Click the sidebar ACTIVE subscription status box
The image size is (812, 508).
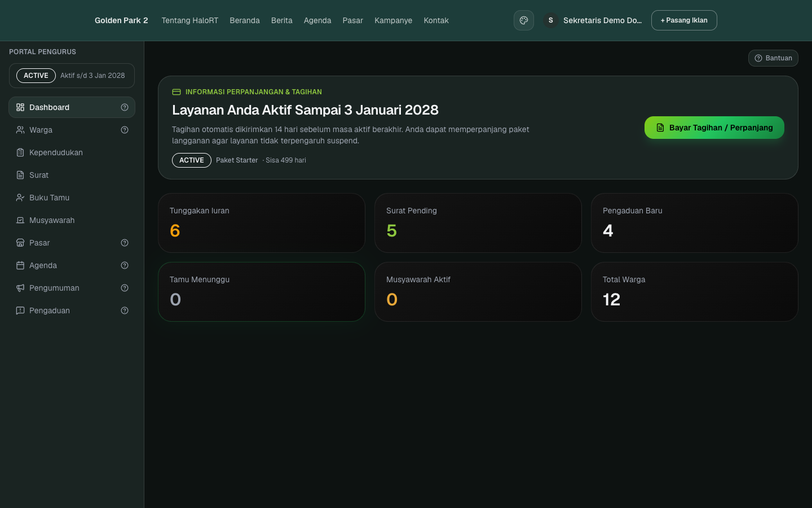point(72,76)
